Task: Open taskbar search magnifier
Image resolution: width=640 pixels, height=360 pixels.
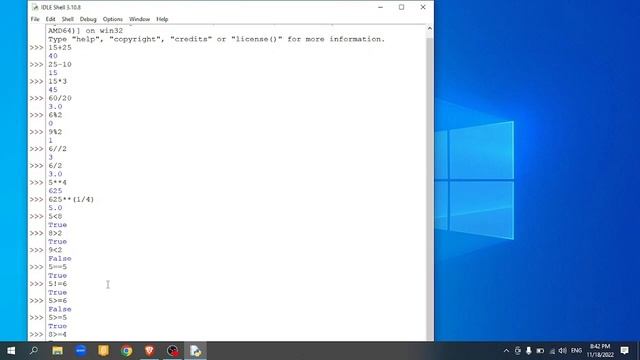Action: [34, 351]
